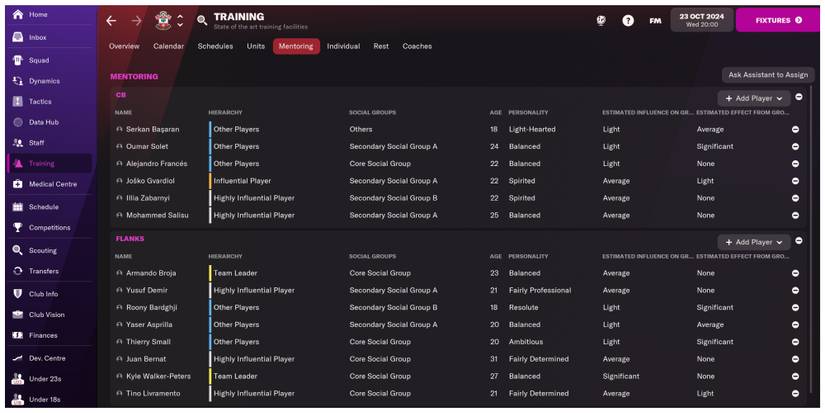Switch to the Rest tab

click(x=381, y=46)
